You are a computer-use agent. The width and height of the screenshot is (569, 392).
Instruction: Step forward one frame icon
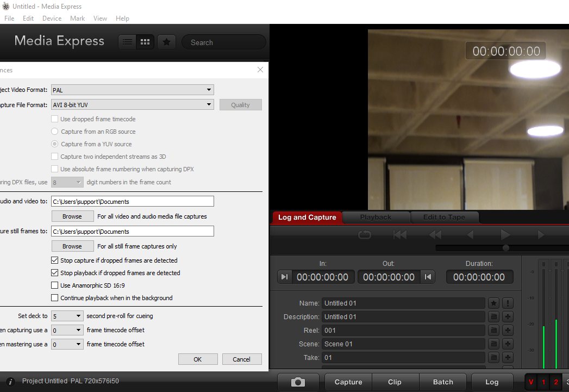click(541, 235)
